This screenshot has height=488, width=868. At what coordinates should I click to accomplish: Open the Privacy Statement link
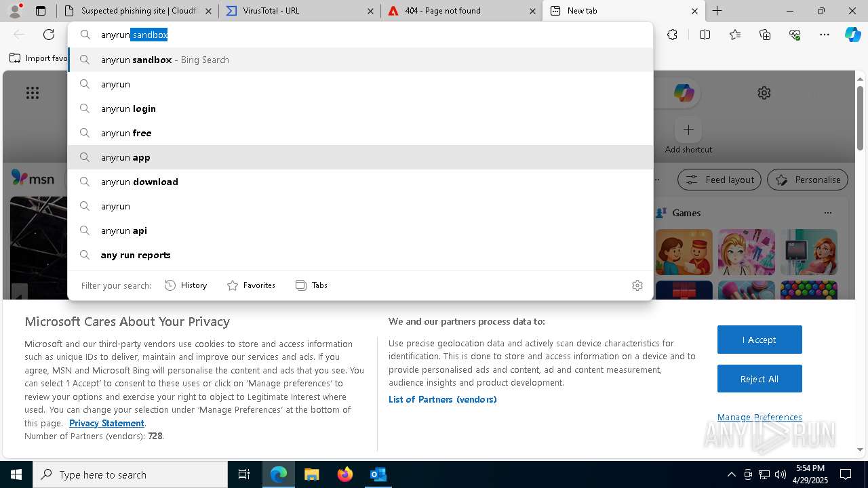click(x=106, y=423)
